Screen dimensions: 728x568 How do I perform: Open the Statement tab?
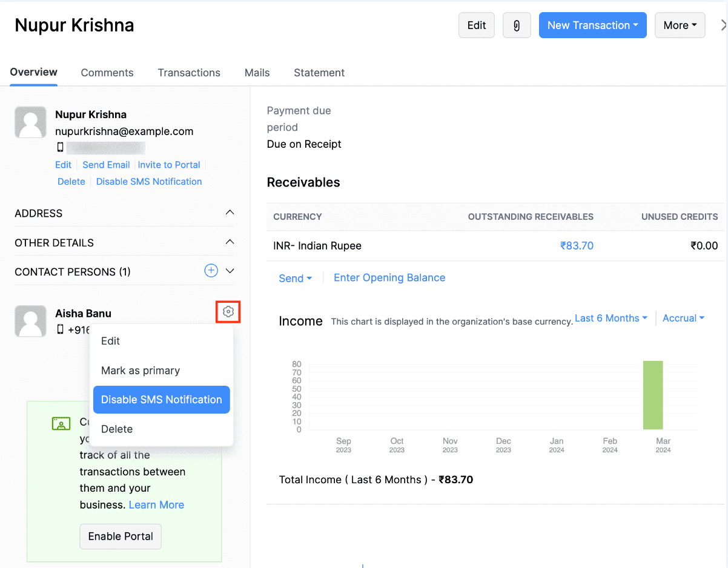[x=319, y=73]
